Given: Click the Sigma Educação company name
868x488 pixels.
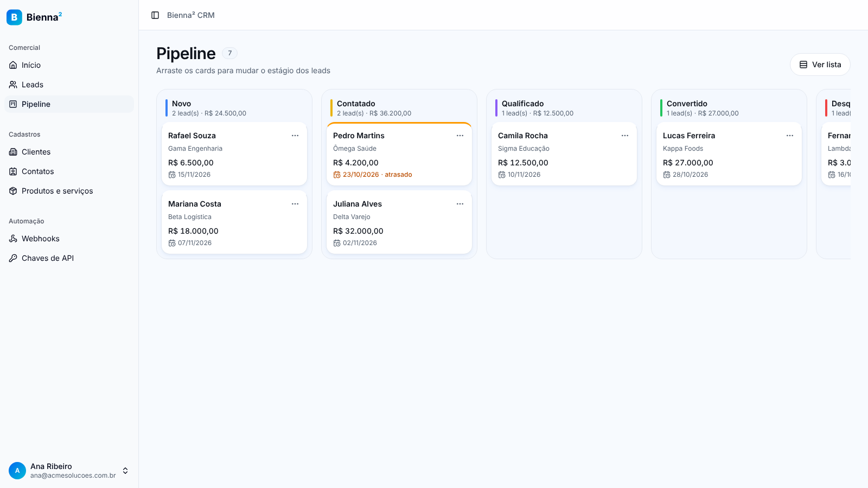Looking at the screenshot, I should [x=524, y=149].
